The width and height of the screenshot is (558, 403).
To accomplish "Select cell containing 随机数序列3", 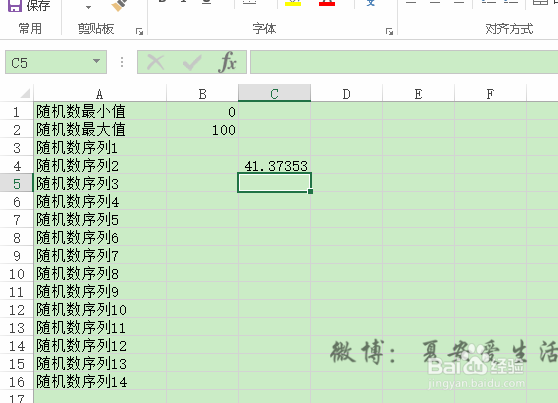I will click(100, 183).
